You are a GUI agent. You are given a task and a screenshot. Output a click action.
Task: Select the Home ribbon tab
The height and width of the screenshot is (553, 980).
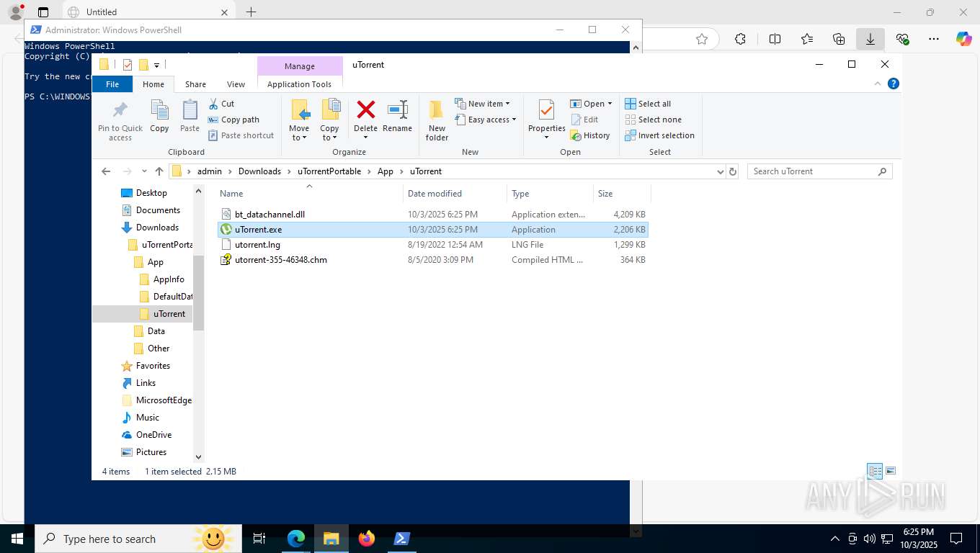tap(153, 84)
